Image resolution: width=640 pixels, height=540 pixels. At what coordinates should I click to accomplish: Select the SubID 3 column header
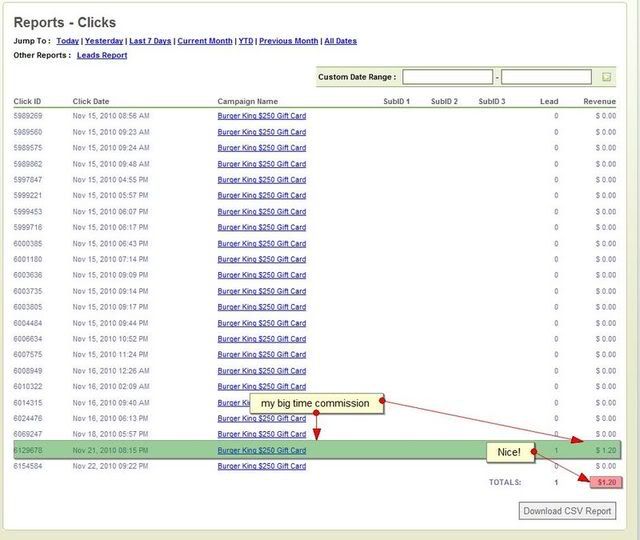pos(492,101)
